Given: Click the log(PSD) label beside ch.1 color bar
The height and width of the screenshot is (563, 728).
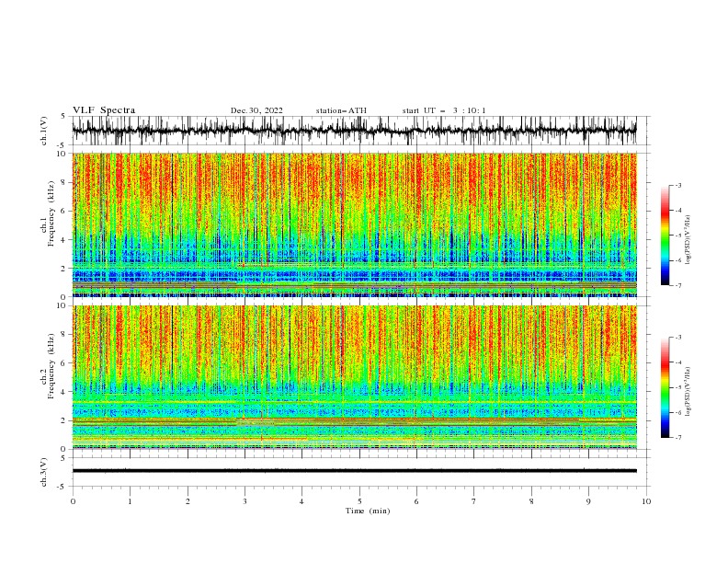Looking at the screenshot, I should (x=688, y=240).
